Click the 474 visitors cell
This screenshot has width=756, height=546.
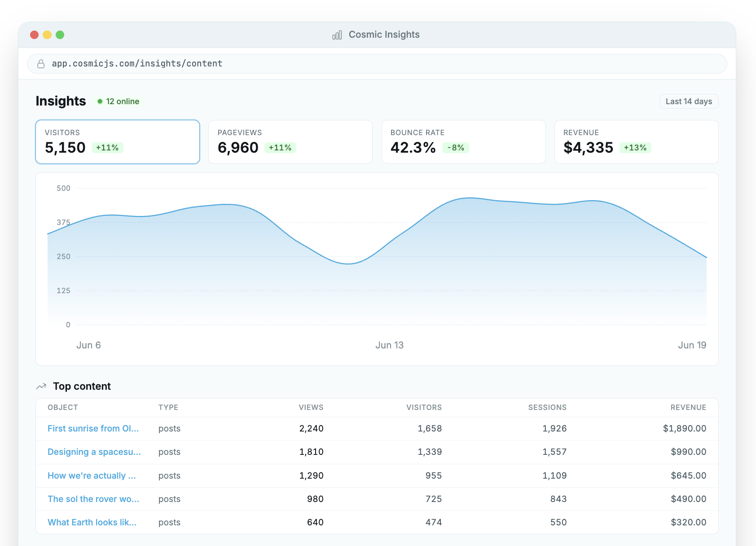pyautogui.click(x=434, y=522)
